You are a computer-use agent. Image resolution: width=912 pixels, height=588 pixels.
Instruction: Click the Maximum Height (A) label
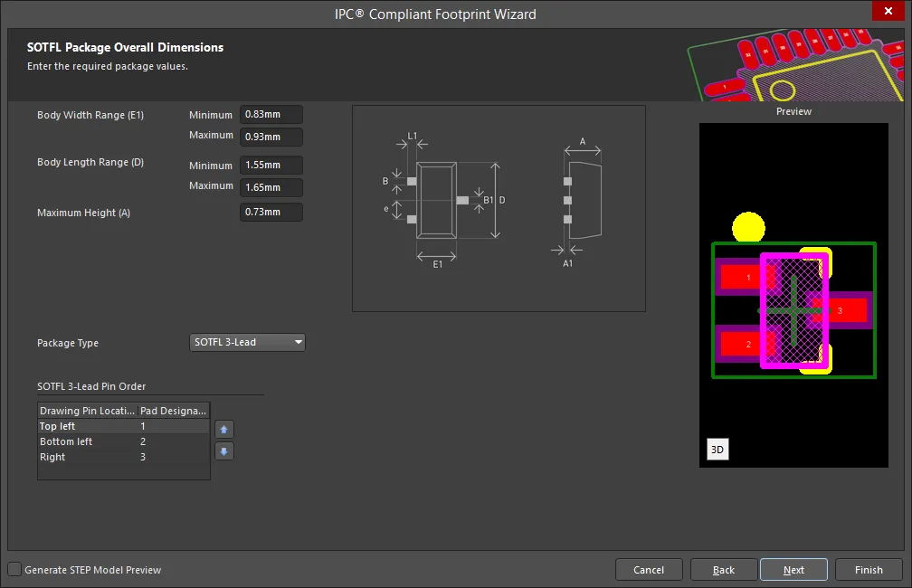84,213
